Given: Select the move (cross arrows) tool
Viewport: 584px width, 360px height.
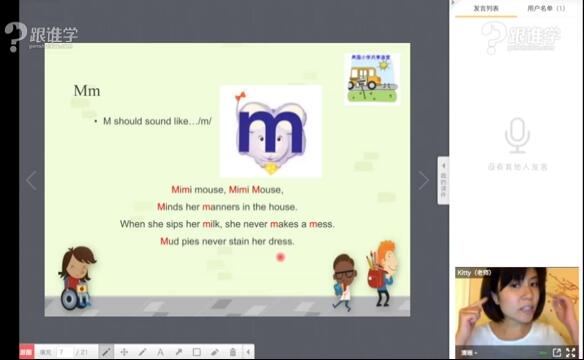Looking at the screenshot, I should (x=124, y=352).
